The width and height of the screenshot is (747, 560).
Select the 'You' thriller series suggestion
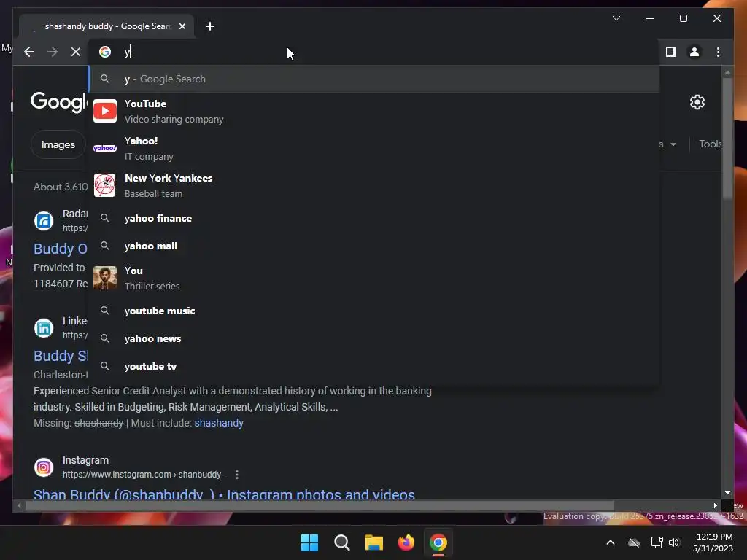coord(374,278)
